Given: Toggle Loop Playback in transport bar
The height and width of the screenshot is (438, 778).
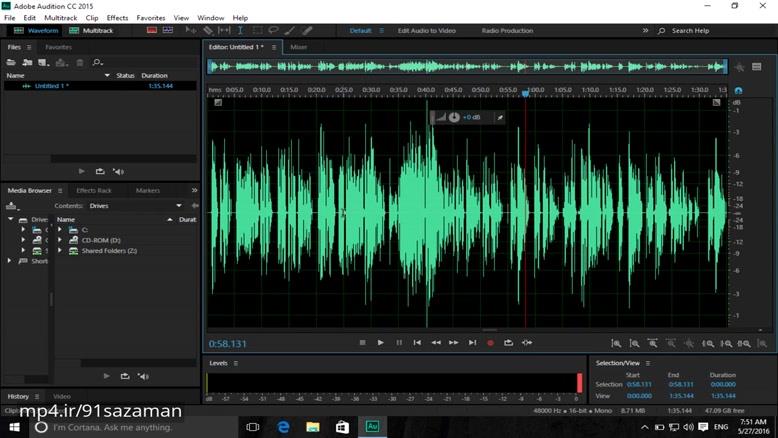Looking at the screenshot, I should [508, 343].
